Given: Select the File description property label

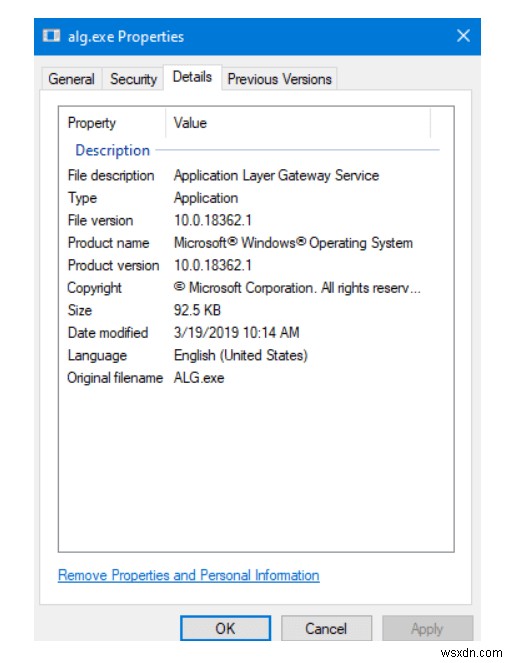Looking at the screenshot, I should [x=111, y=175].
